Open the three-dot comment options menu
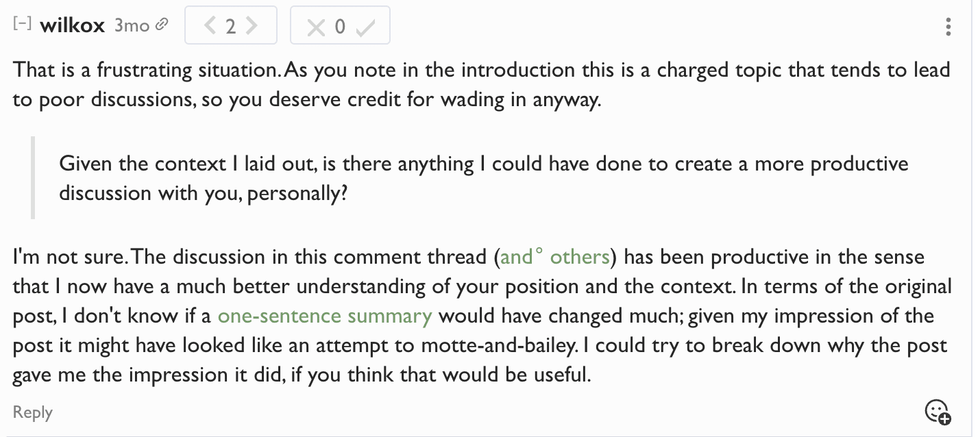Screen dimensions: 980x437 948,27
